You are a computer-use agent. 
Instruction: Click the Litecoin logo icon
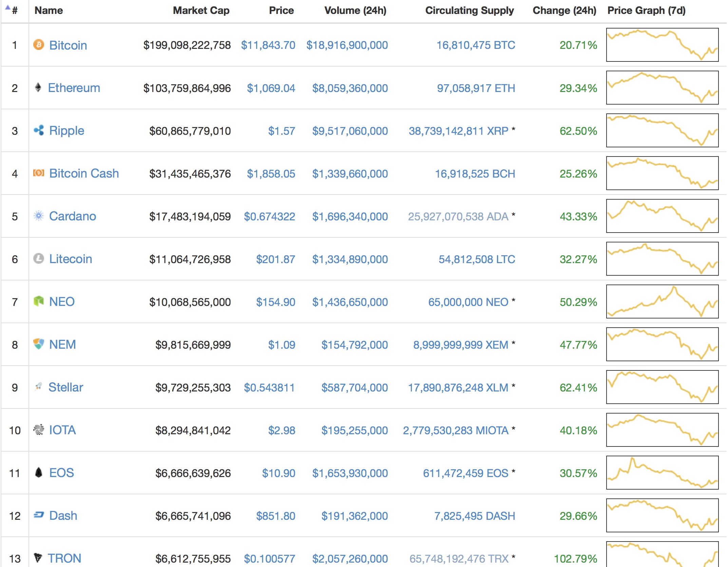[39, 258]
